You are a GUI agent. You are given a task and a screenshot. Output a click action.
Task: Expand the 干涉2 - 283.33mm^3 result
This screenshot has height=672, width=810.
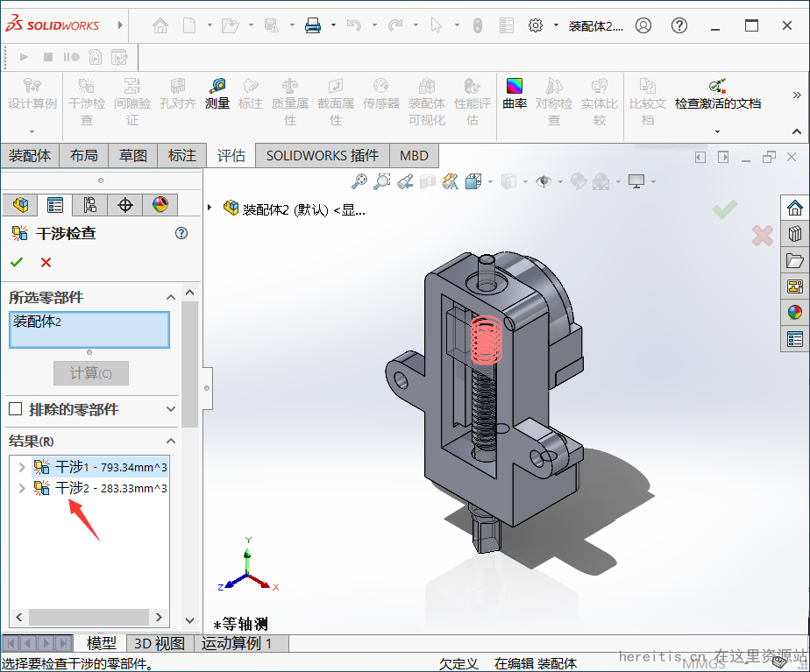[22, 488]
